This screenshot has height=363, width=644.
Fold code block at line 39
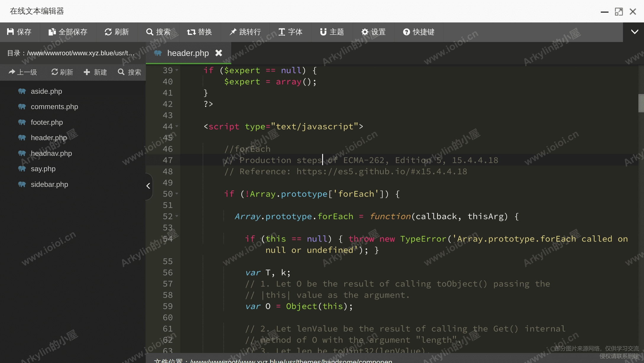click(x=177, y=70)
